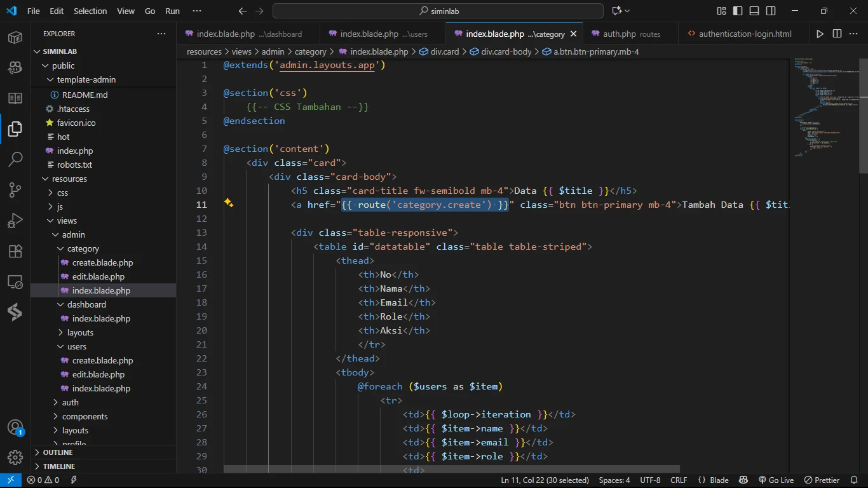Collapse the category folder in Explorer

(83, 248)
